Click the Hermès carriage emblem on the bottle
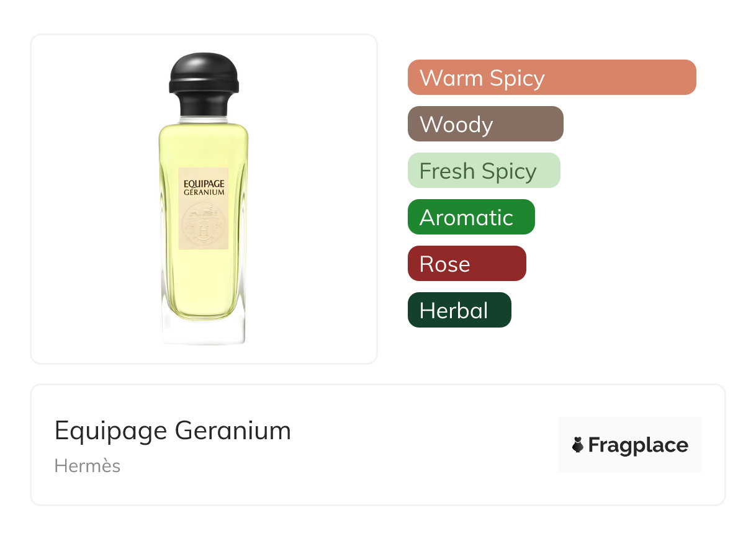756x536 pixels. (204, 222)
